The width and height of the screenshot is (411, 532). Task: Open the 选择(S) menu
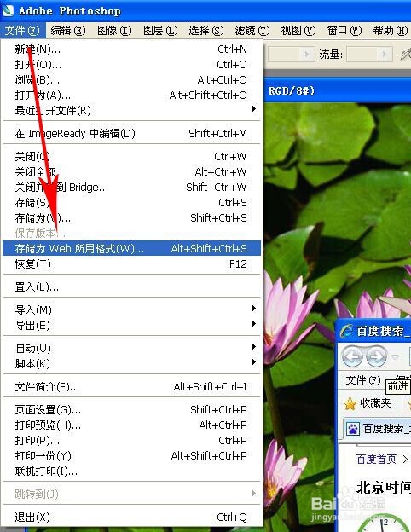tap(206, 31)
